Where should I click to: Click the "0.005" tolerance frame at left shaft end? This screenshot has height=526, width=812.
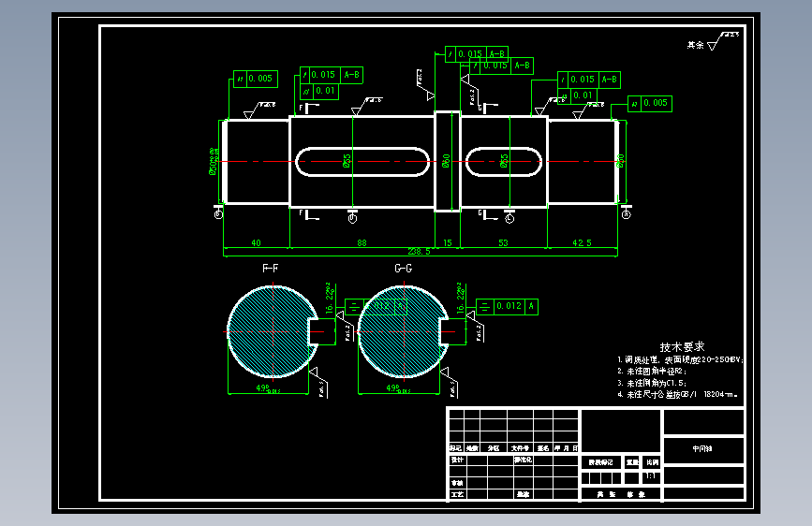pos(256,79)
